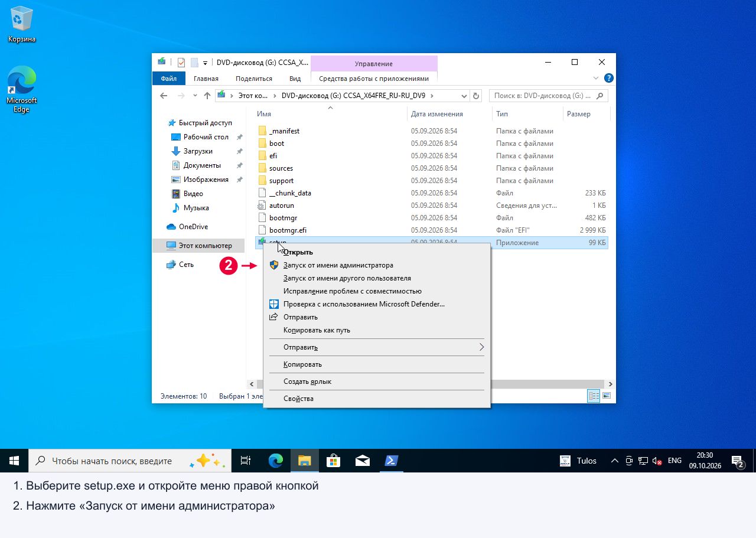Open the recent locations dropdown beside the Forward arrow

click(195, 96)
